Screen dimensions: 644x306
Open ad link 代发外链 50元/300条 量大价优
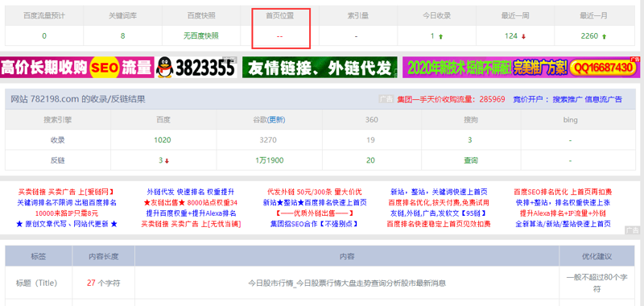click(315, 192)
